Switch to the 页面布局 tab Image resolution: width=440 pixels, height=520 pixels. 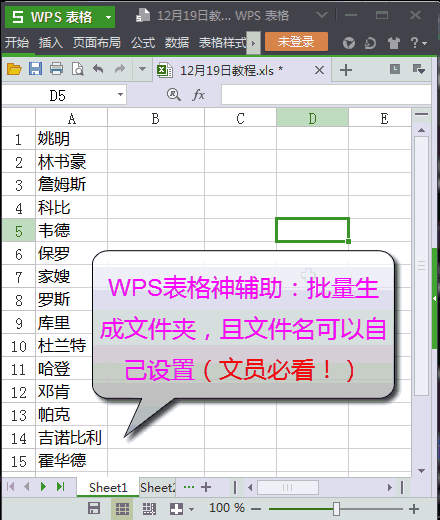point(97,43)
